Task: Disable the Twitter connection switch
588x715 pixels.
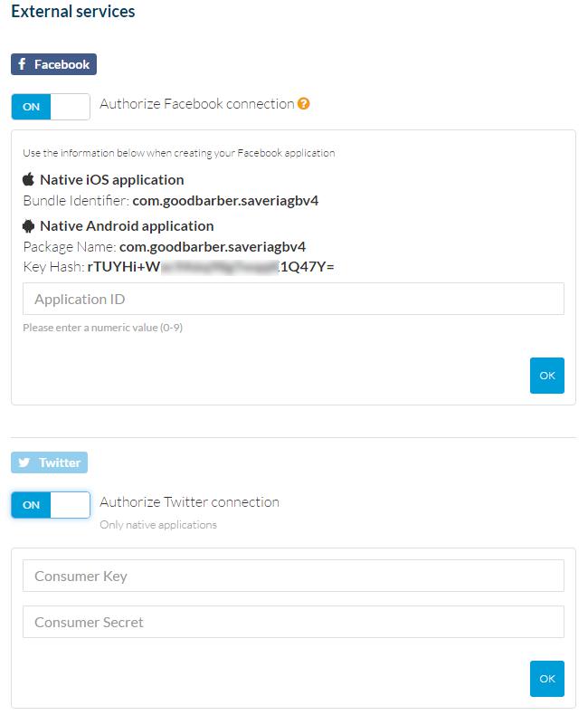Action: [x=51, y=505]
